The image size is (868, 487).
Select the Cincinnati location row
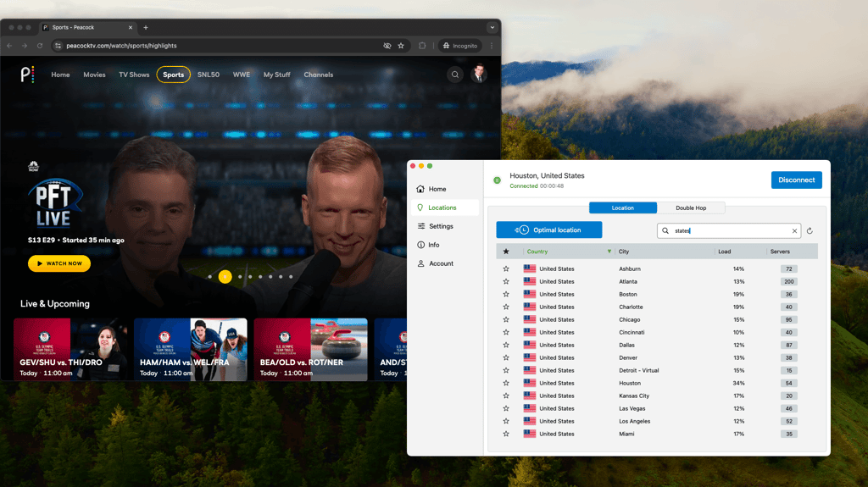tap(657, 333)
